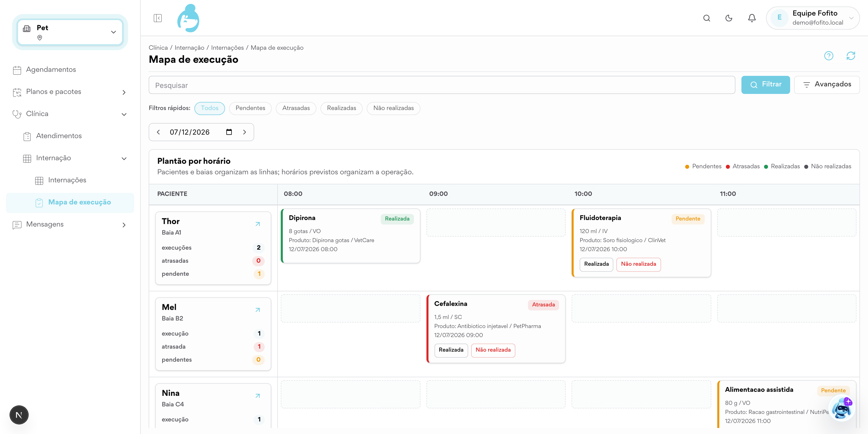
Task: Click Mel's empty 08:00 slot
Action: click(x=350, y=308)
